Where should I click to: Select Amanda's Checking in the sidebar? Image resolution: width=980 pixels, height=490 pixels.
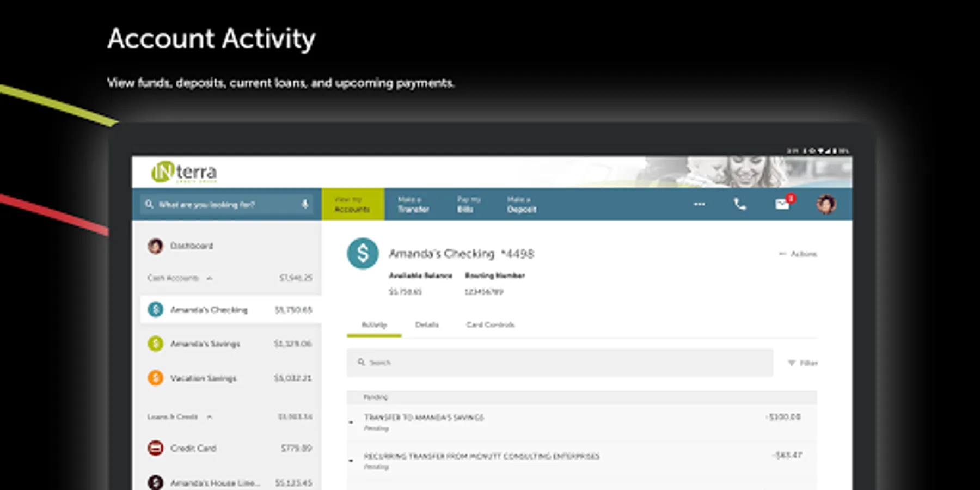pos(230,310)
